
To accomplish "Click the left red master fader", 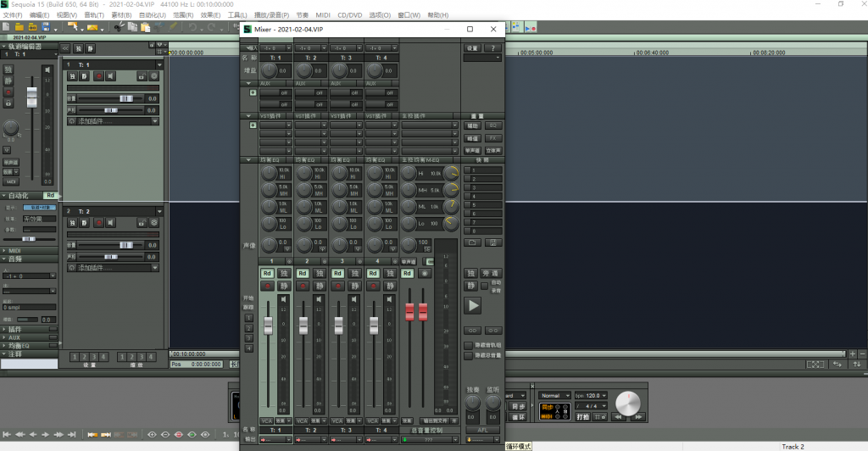I will click(409, 312).
